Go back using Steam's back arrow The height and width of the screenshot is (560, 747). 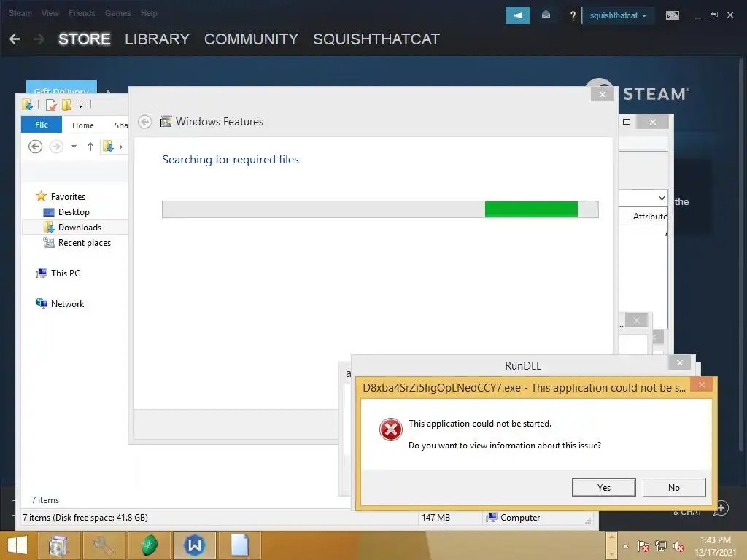[15, 39]
